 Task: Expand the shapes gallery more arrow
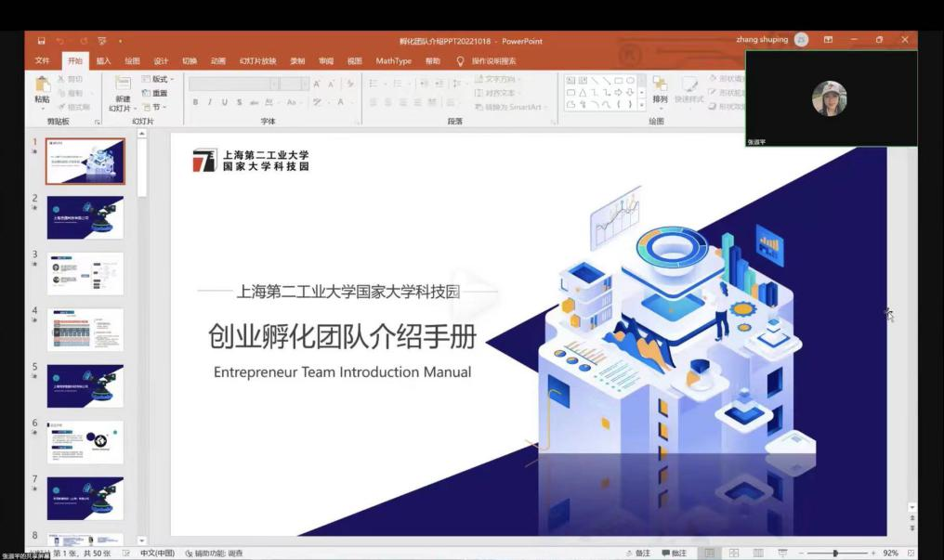tap(642, 105)
